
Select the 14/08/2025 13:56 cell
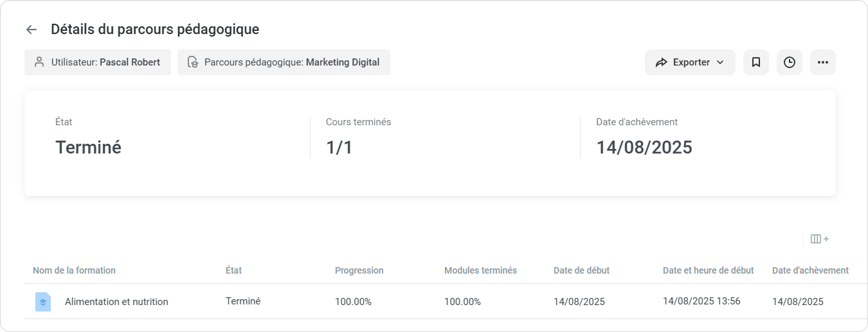701,301
